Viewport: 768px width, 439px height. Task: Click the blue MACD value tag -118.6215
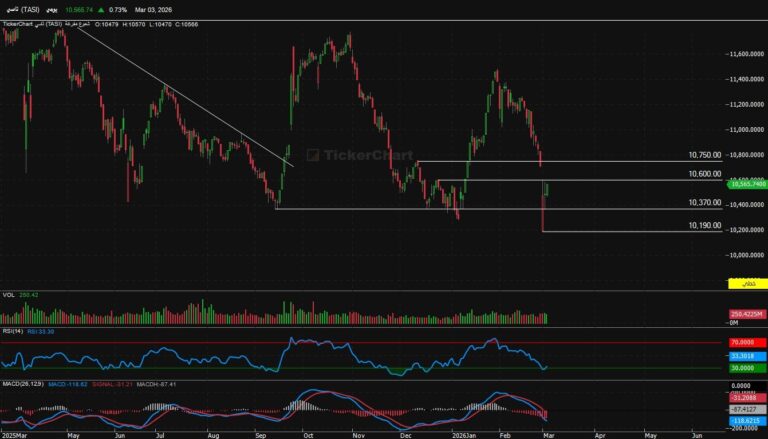(744, 422)
